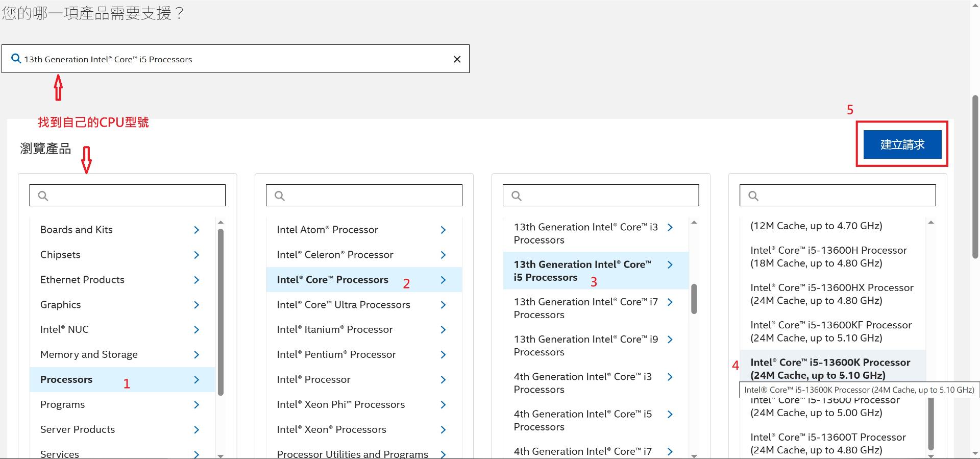The image size is (980, 459).
Task: Click search icon in first column filter
Action: 43,196
